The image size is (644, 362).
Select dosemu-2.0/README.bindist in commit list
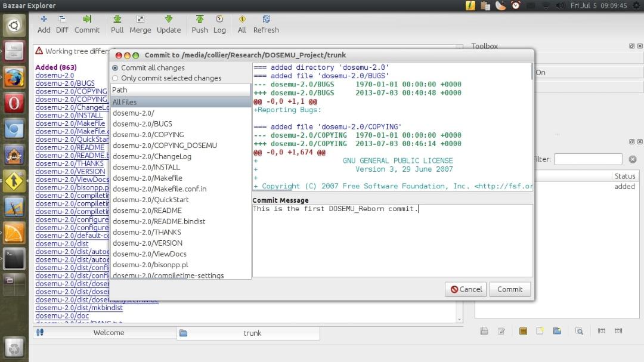(159, 221)
